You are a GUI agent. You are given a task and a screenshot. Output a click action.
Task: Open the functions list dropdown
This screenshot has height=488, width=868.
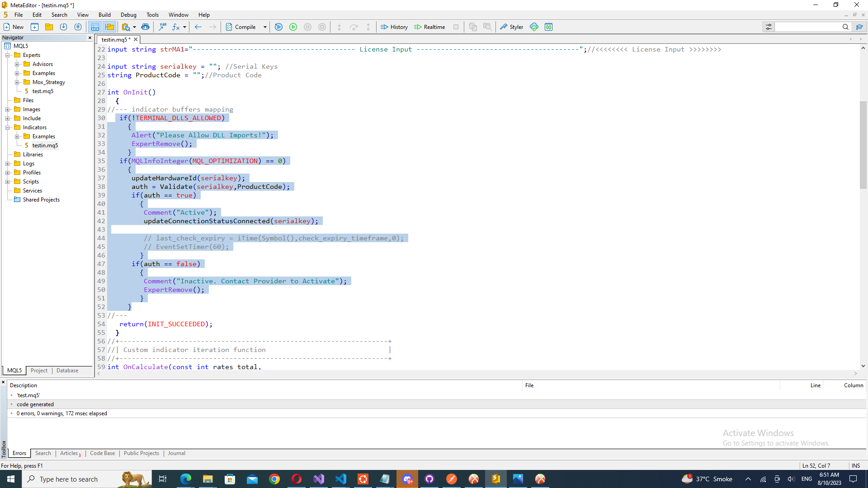click(184, 27)
